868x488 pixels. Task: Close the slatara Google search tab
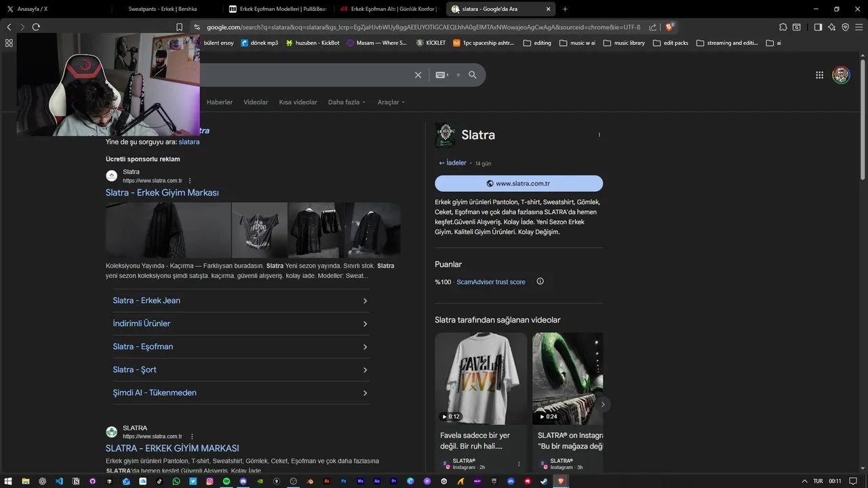[549, 9]
